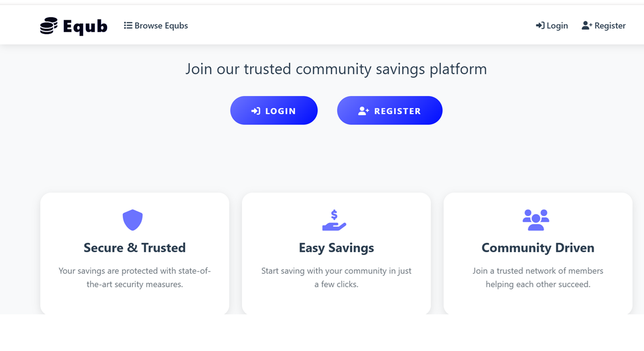Select the Secure & Trusted heading
This screenshot has height=351, width=644.
pos(135,247)
